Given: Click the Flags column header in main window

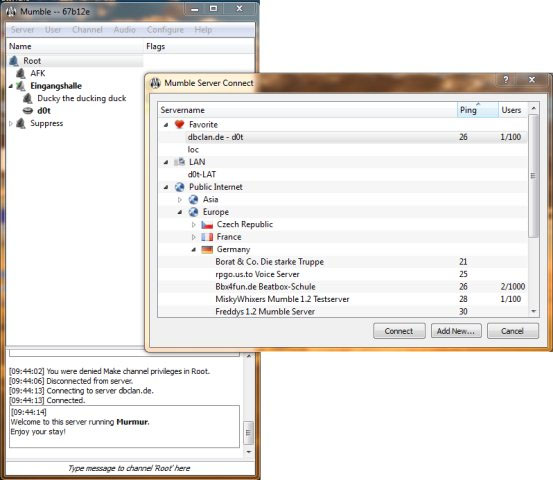Looking at the screenshot, I should pos(199,46).
